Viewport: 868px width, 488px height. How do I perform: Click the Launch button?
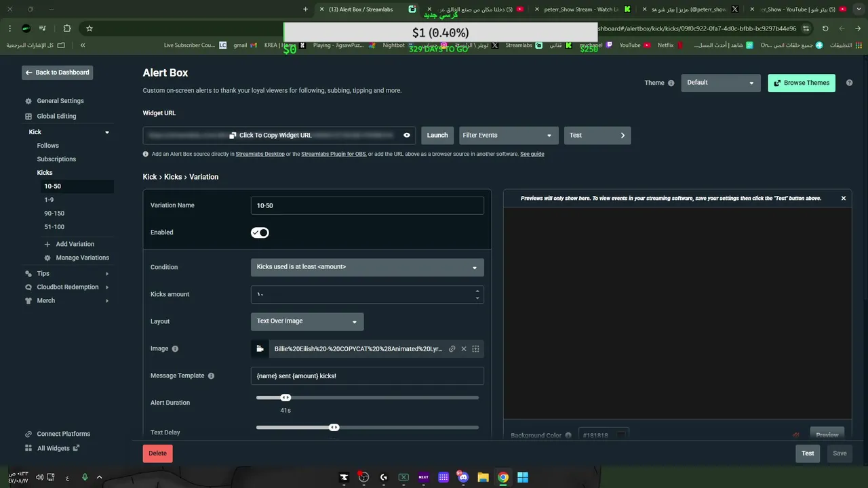[437, 136]
